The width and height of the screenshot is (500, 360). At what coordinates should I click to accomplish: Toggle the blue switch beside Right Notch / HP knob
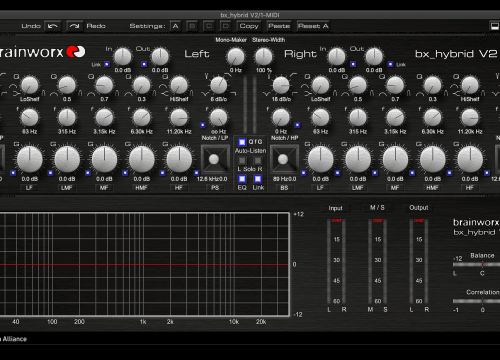pos(297,125)
